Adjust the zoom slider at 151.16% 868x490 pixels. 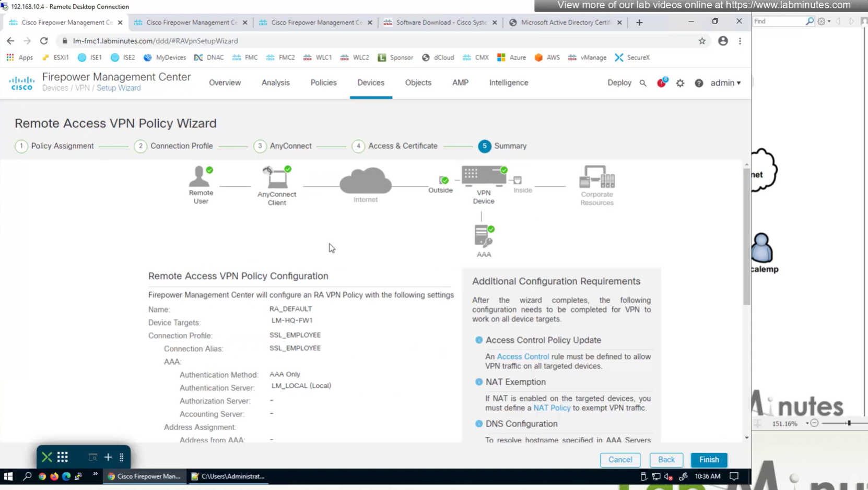849,423
